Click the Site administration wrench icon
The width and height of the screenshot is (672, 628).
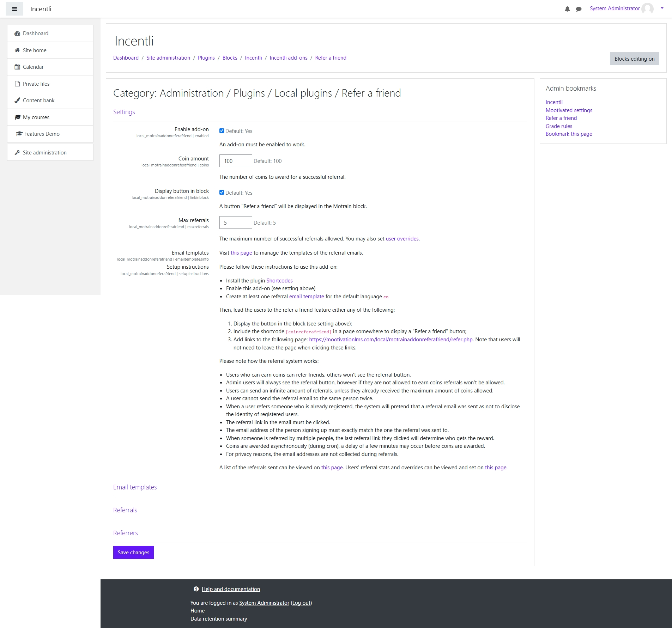click(x=17, y=153)
